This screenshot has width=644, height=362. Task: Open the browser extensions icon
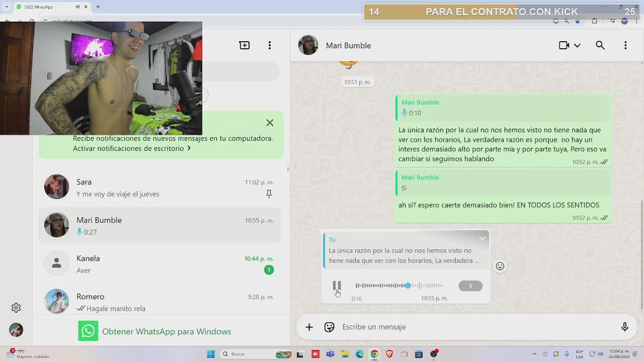pos(595,21)
